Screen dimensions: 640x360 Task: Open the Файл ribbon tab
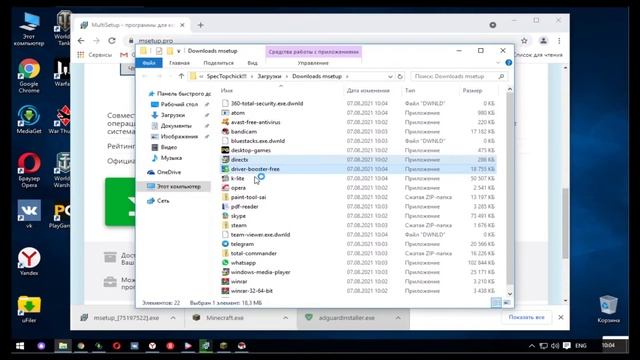[149, 63]
